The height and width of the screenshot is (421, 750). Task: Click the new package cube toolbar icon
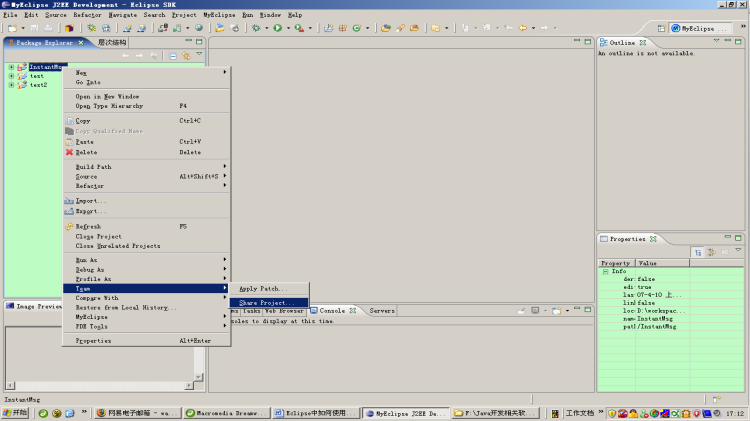click(x=69, y=28)
